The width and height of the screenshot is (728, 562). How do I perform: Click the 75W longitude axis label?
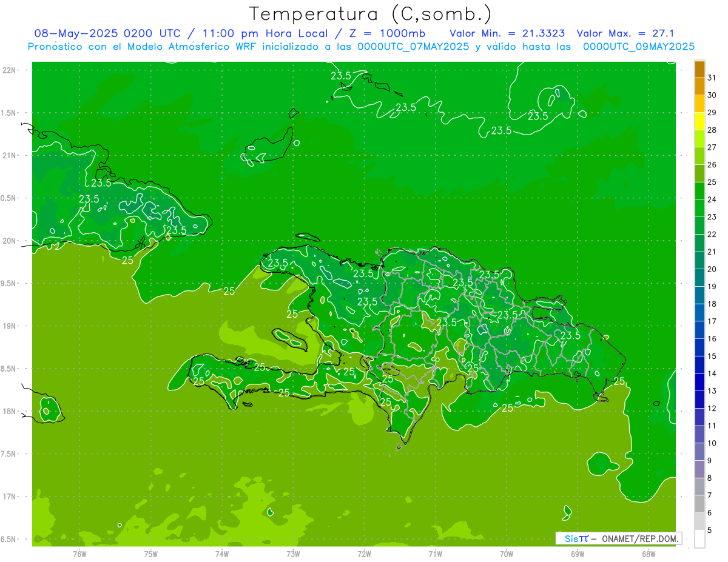point(151,554)
